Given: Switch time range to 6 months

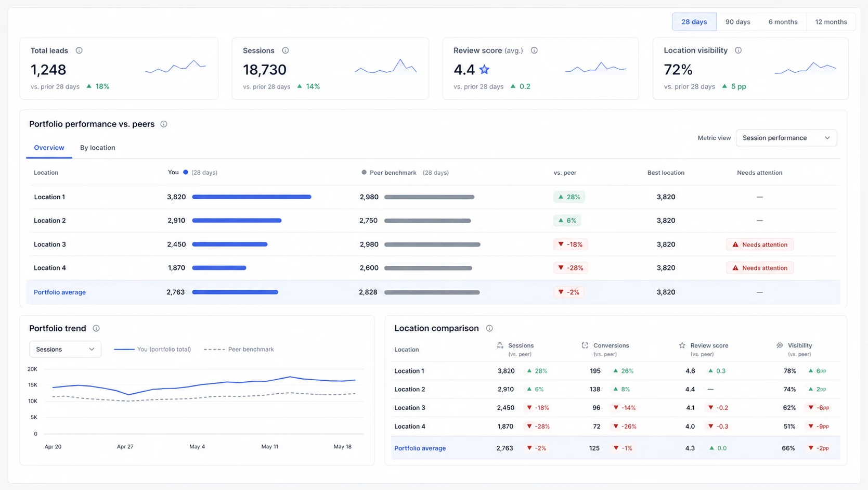Looking at the screenshot, I should coord(783,22).
